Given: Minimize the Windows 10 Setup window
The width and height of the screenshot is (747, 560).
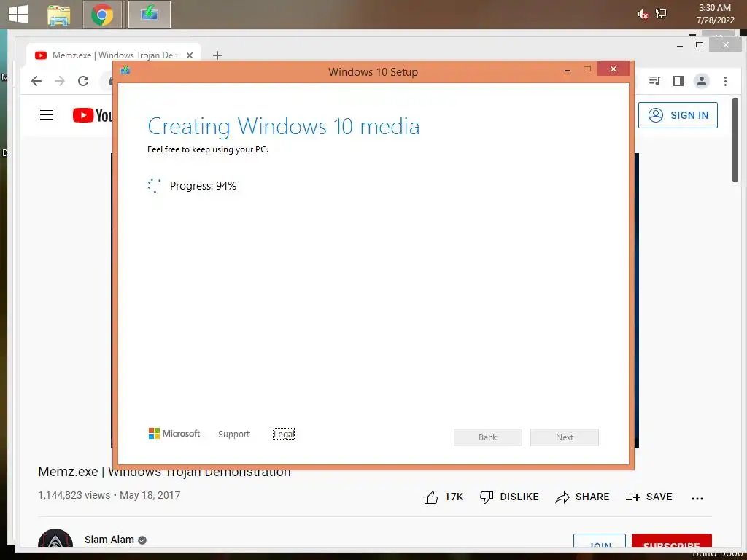Looking at the screenshot, I should point(568,70).
